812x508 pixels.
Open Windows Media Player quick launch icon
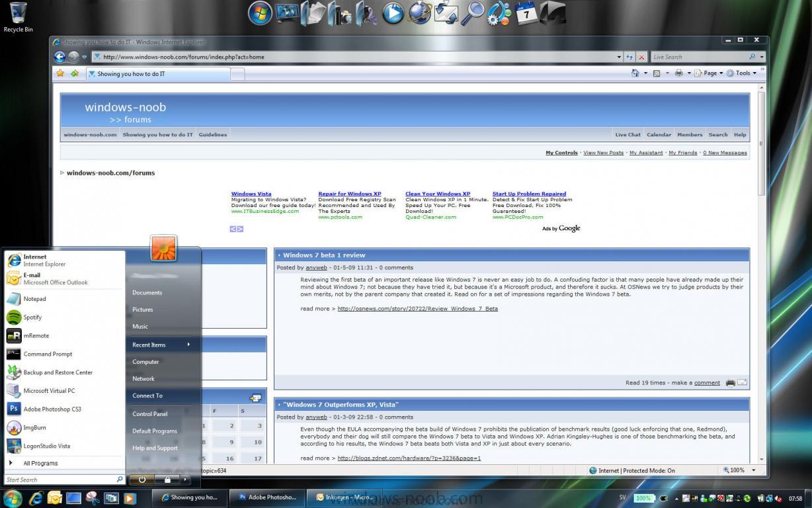pos(130,497)
